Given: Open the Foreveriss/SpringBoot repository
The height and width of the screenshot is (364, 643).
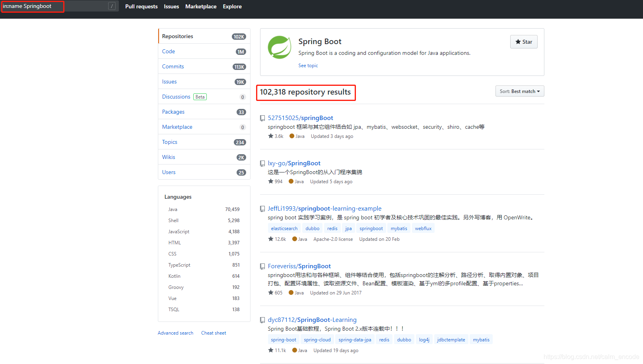Looking at the screenshot, I should (299, 266).
